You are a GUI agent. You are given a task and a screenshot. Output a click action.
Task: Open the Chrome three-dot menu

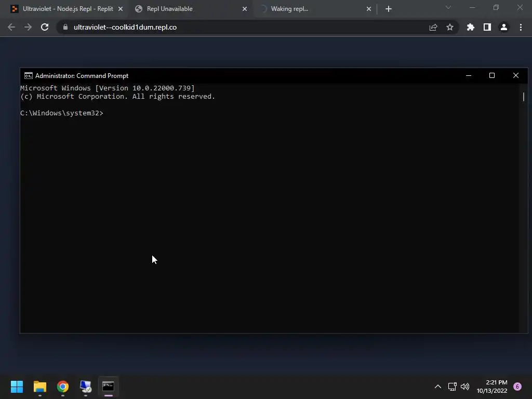coord(521,27)
